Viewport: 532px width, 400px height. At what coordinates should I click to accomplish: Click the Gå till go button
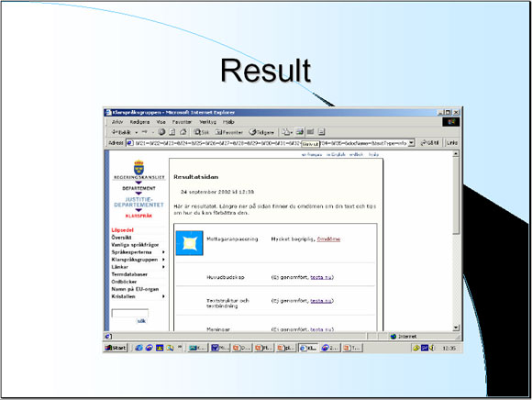click(430, 143)
